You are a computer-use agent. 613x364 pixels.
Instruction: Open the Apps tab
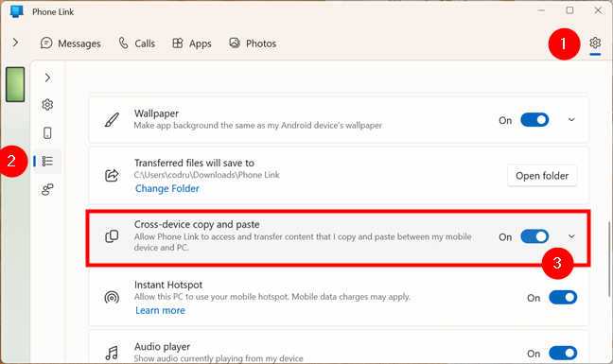pos(192,43)
